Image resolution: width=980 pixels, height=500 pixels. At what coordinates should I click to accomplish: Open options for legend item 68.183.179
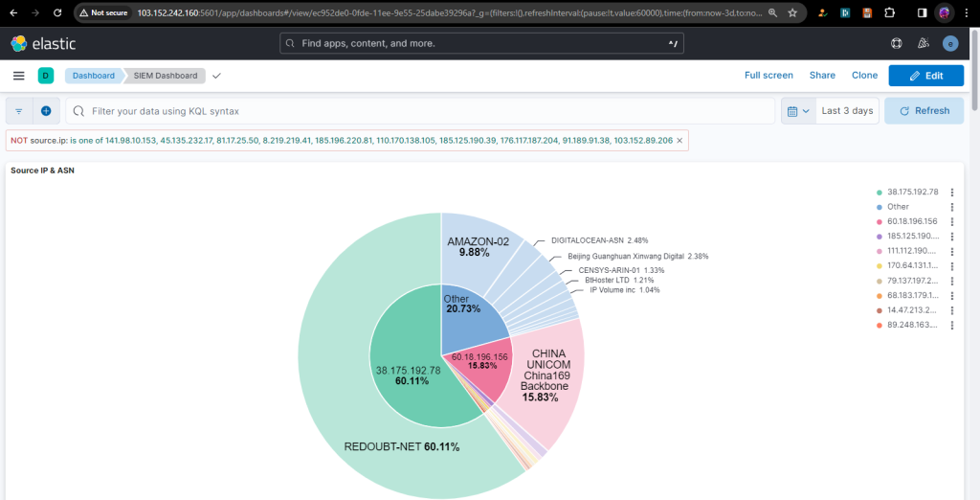[952, 295]
